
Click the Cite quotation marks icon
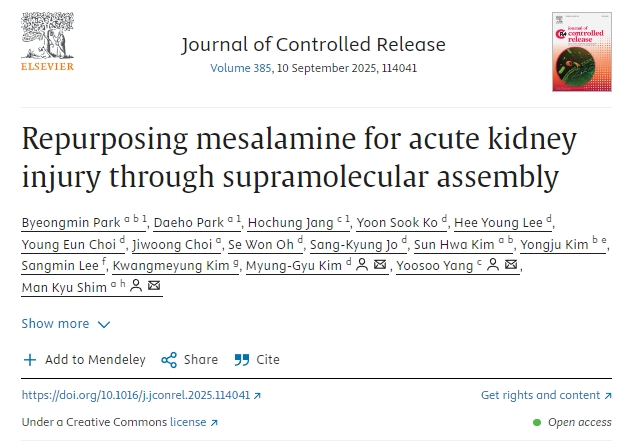click(x=241, y=360)
